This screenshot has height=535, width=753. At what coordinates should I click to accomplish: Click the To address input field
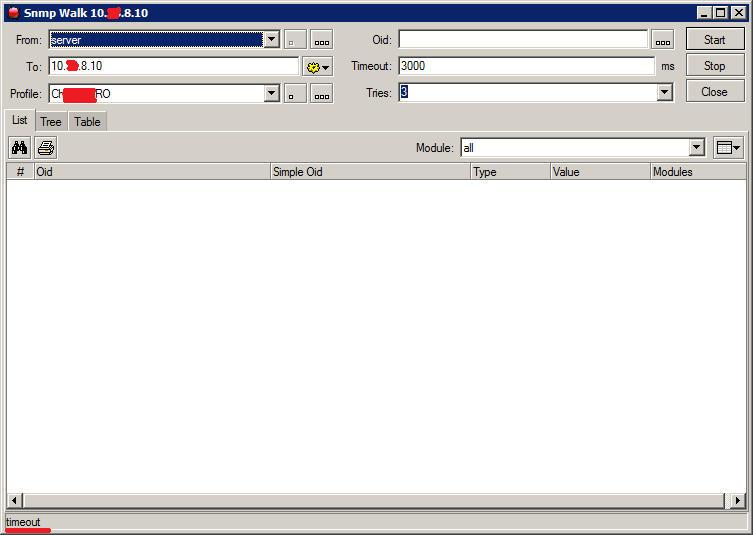click(x=173, y=66)
